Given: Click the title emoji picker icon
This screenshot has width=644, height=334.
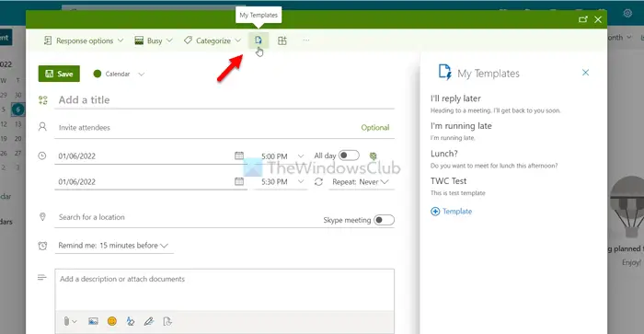Looking at the screenshot, I should [42, 99].
